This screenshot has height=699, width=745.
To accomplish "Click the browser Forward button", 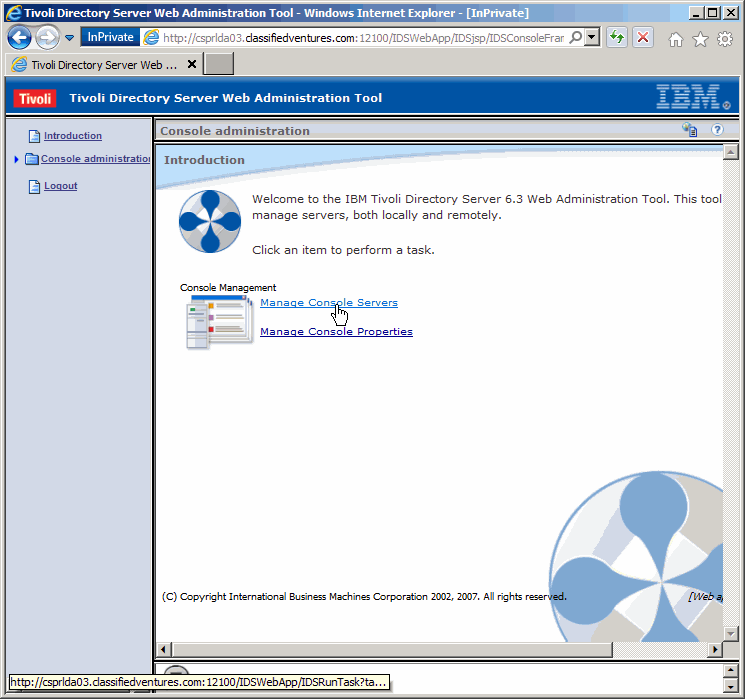I will pos(47,38).
